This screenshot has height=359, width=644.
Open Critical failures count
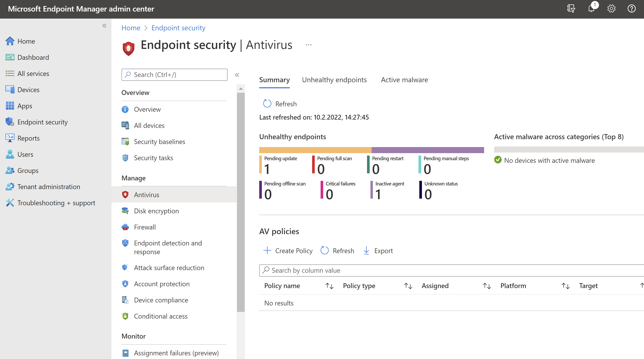click(338, 190)
